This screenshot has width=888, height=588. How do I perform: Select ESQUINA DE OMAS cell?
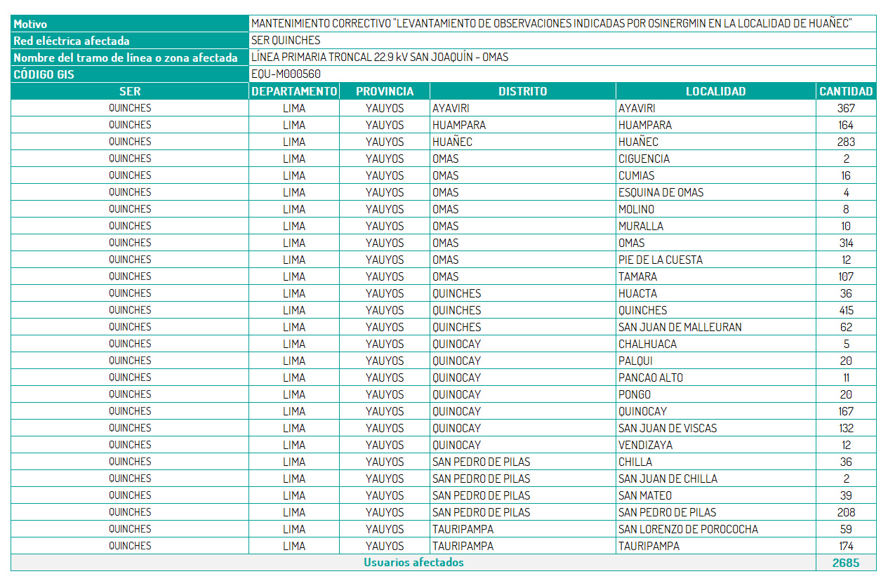click(716, 192)
